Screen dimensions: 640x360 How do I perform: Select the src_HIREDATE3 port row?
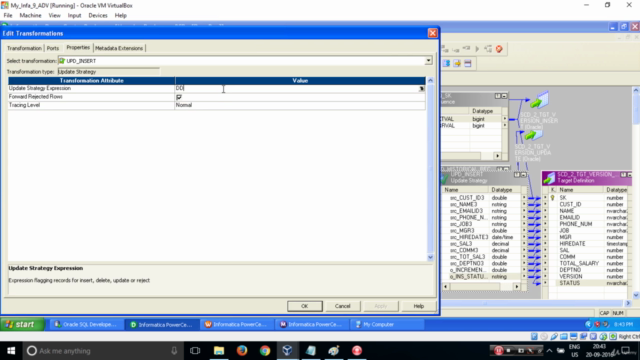tap(484, 237)
